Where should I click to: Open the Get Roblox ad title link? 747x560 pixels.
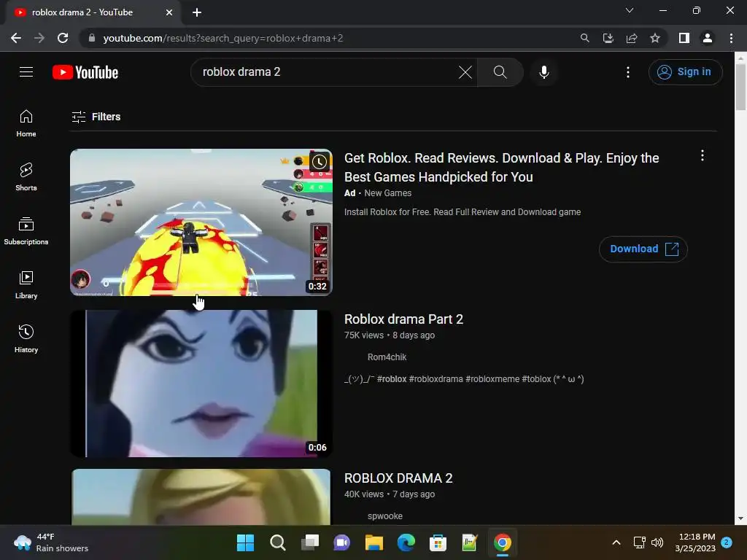coord(501,168)
